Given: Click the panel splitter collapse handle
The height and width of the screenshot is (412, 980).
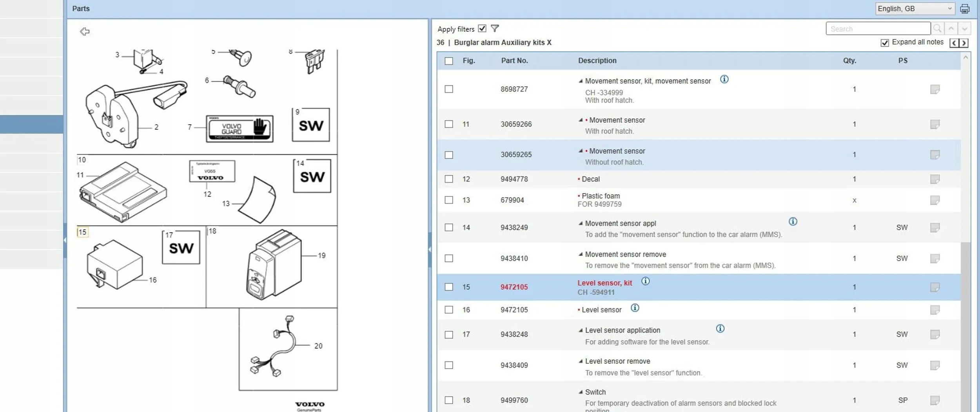Looking at the screenshot, I should coord(430,249).
